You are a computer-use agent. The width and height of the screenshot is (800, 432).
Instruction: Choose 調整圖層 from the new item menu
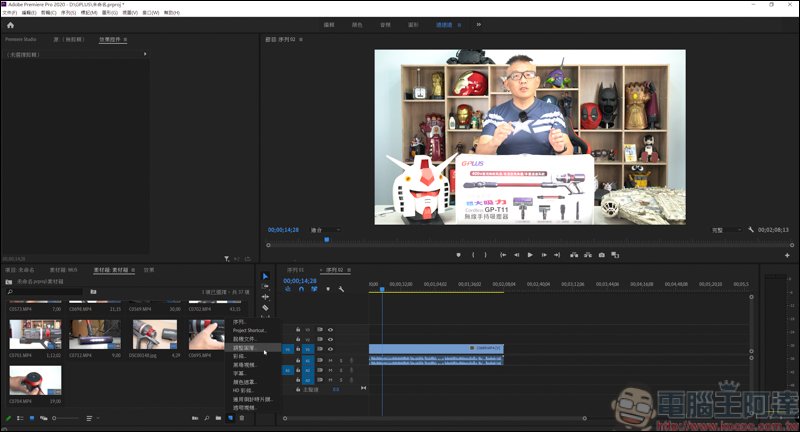pos(245,347)
